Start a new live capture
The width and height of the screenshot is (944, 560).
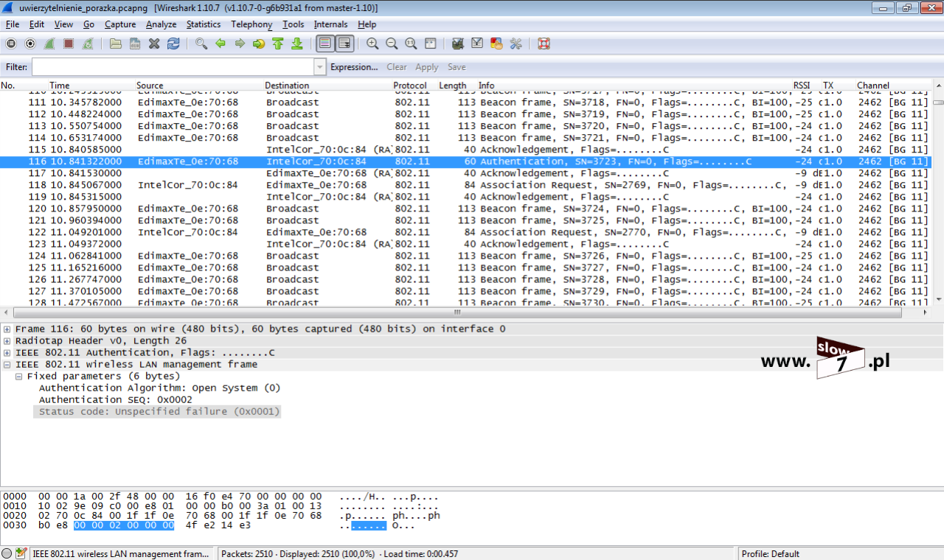pos(49,43)
